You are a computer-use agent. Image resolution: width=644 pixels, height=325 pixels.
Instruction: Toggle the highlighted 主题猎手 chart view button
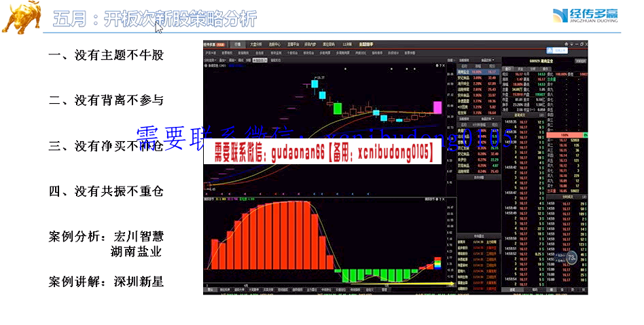click(261, 60)
